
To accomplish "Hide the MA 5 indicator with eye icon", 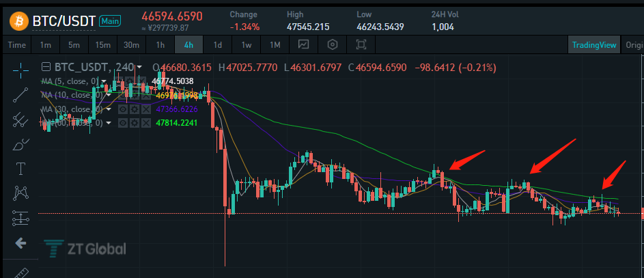I will [x=118, y=81].
